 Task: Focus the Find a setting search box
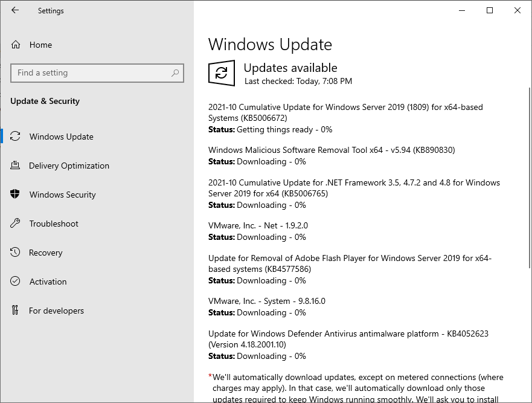(x=97, y=73)
